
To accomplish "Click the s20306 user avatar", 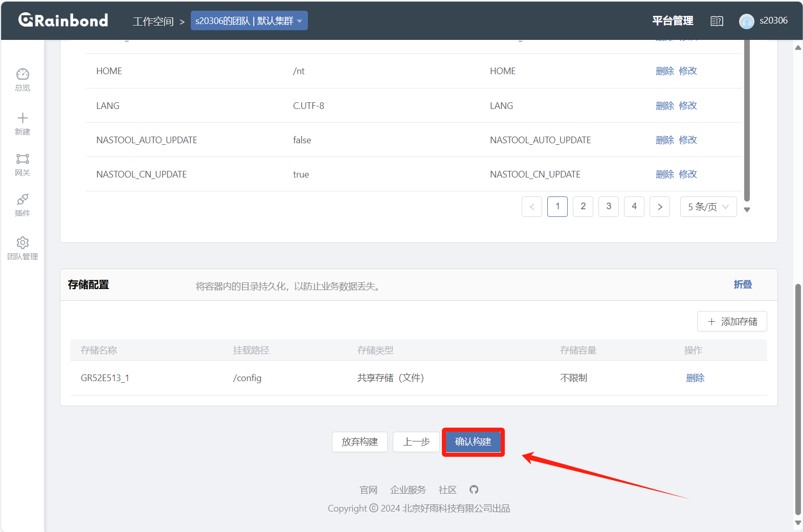I will [746, 21].
